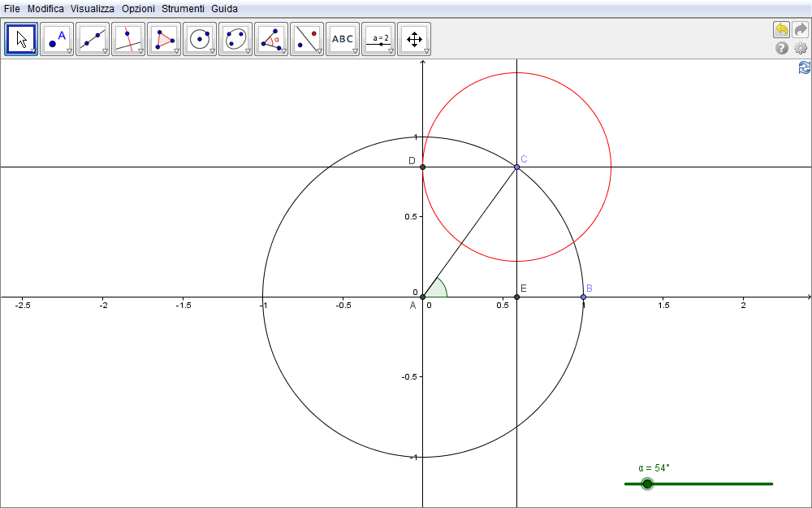This screenshot has width=812, height=508.
Task: Select the Angle measurement tool
Action: pos(271,38)
